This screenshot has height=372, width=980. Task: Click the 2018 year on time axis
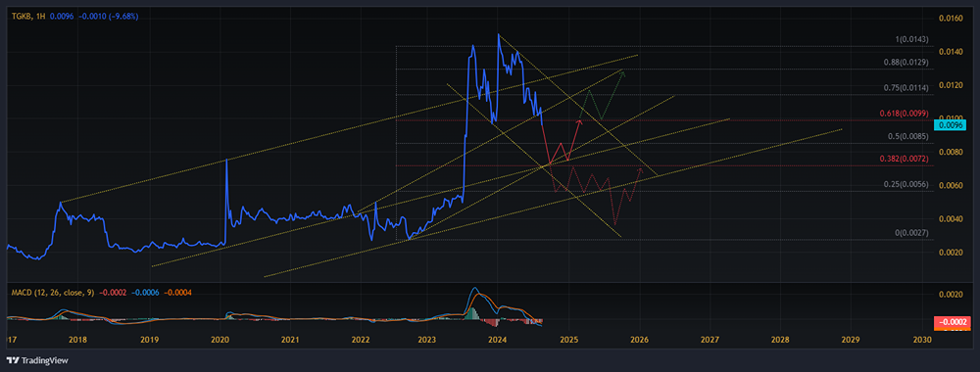pyautogui.click(x=77, y=340)
